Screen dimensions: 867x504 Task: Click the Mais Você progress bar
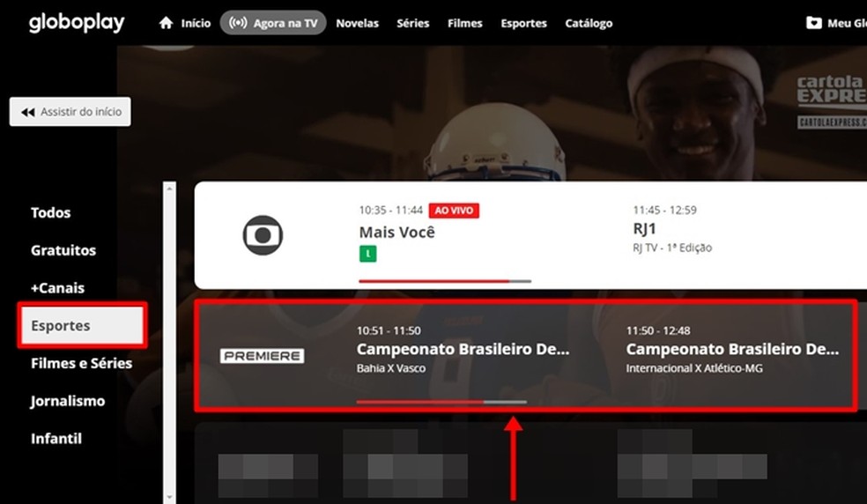click(x=445, y=281)
